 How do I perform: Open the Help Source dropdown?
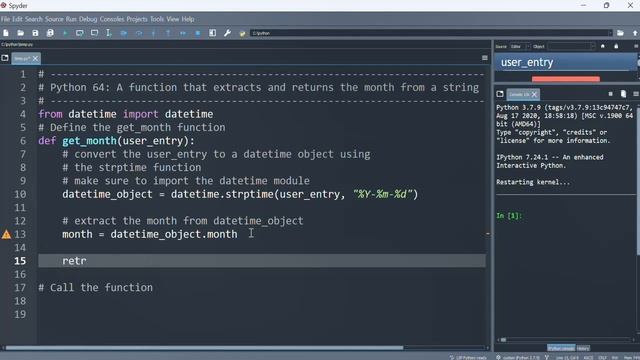520,46
